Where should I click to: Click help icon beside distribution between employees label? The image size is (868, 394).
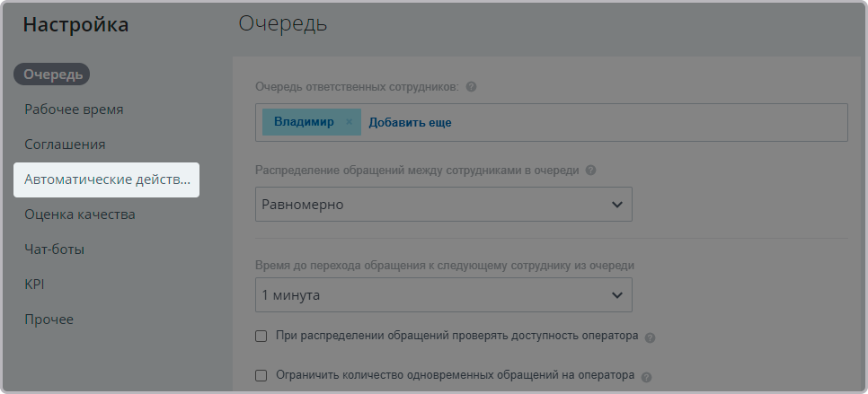[x=591, y=171]
